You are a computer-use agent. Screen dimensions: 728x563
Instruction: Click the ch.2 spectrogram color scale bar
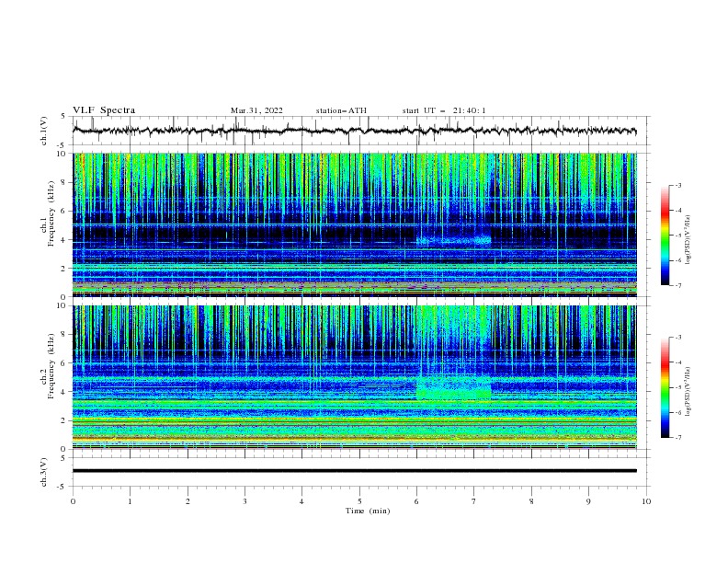pos(665,387)
